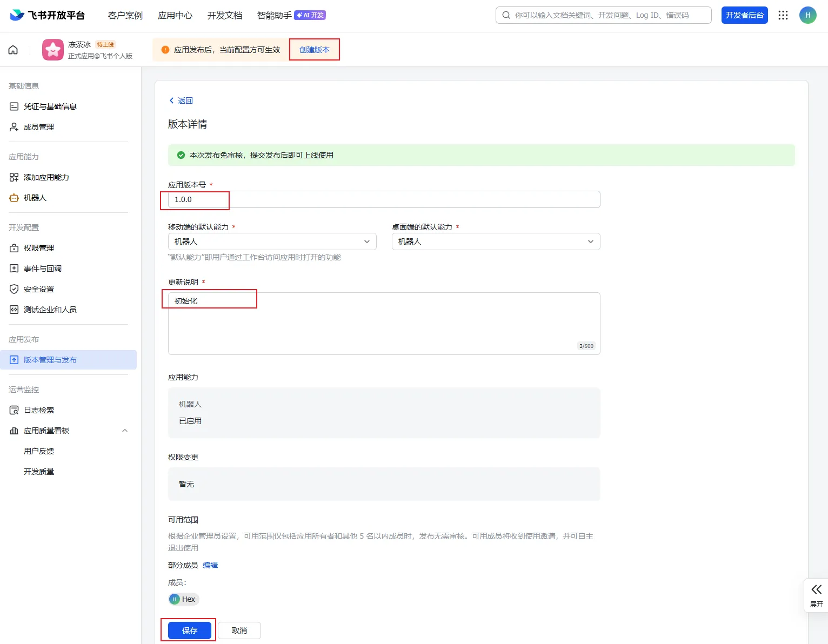Click the 更新说明 text area
The width and height of the screenshot is (828, 644).
click(384, 323)
